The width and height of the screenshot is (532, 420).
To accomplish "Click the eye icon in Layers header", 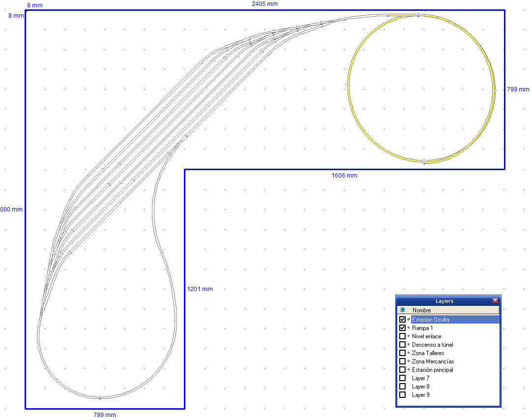I will pyautogui.click(x=403, y=310).
